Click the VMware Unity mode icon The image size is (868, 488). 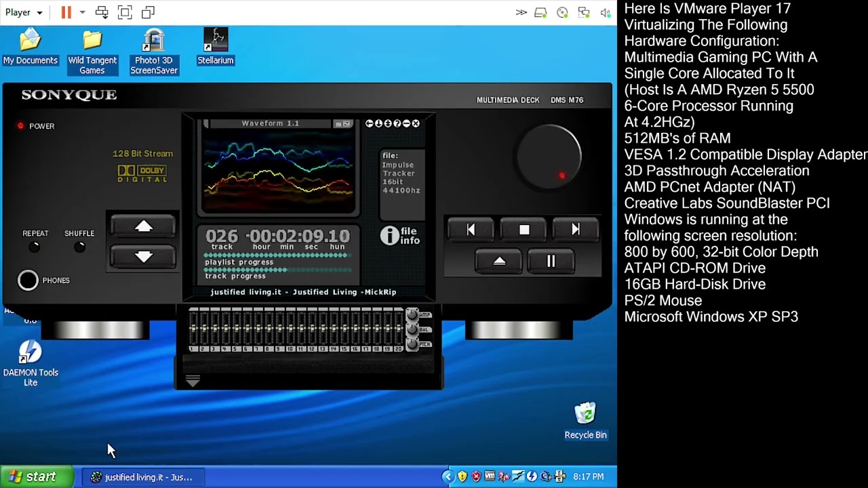tap(148, 12)
